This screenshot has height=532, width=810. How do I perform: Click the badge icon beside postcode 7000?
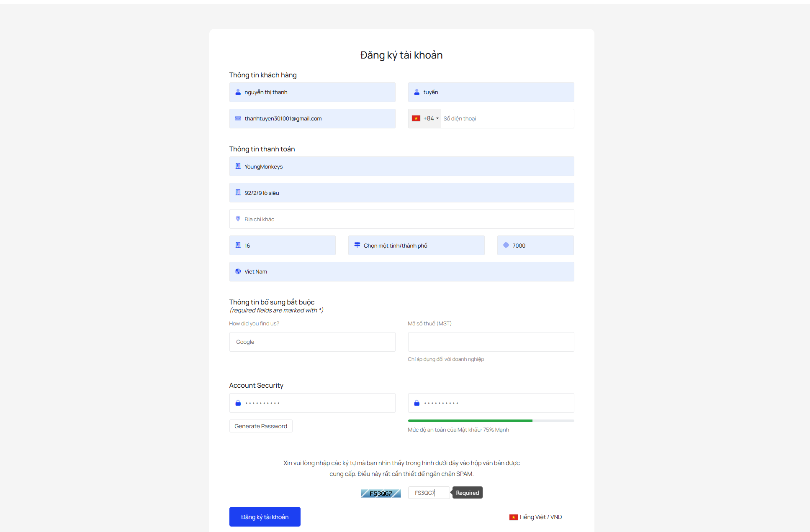pos(506,245)
